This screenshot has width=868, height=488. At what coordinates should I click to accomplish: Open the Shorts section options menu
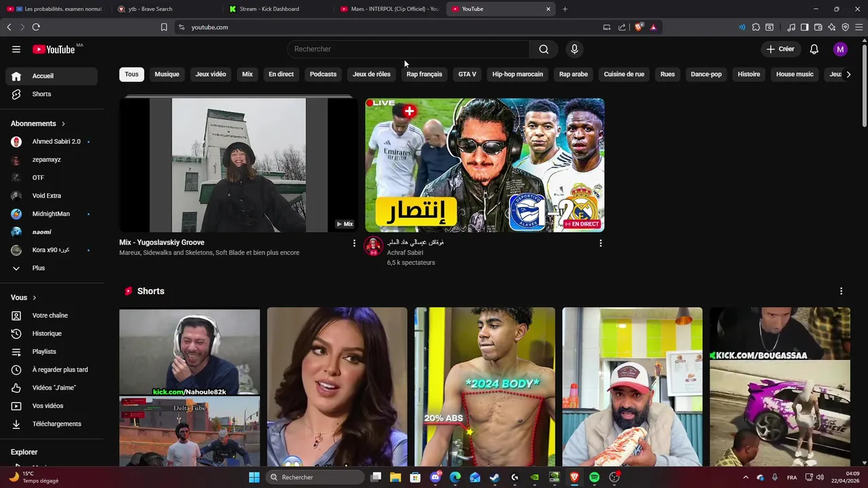point(841,291)
